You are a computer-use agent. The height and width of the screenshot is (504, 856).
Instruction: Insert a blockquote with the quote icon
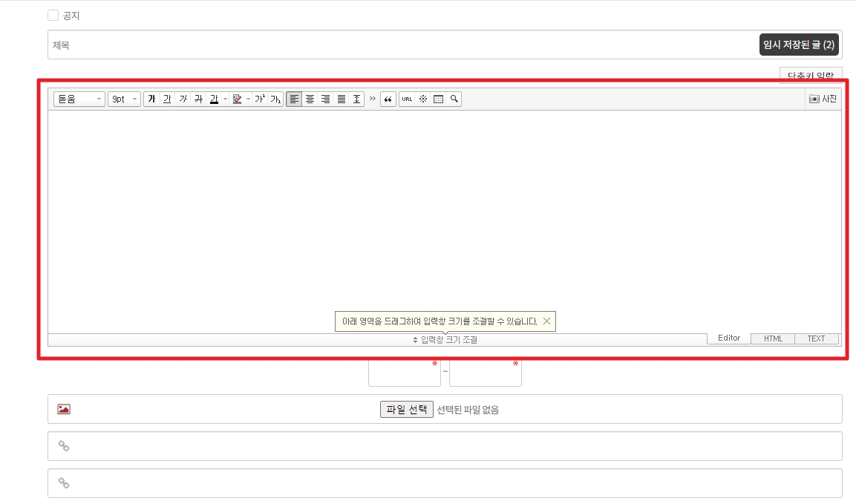coord(388,99)
